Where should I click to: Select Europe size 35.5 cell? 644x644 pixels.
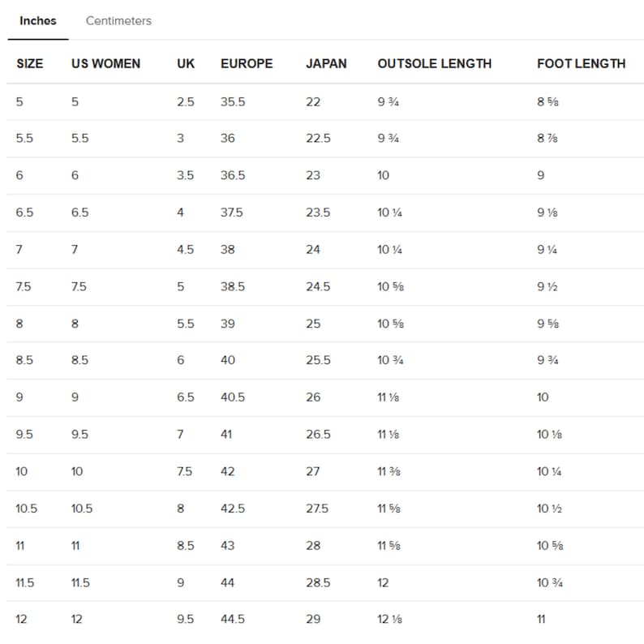[x=233, y=102]
